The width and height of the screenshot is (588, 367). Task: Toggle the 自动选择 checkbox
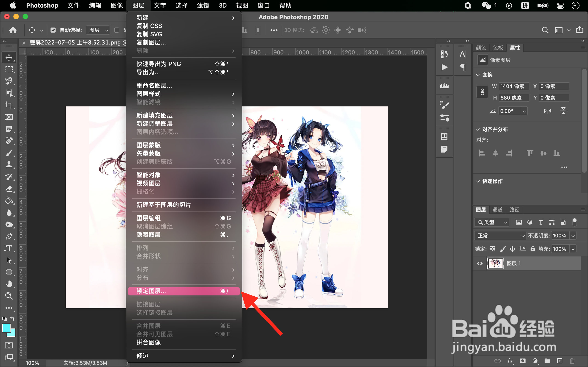[x=53, y=30]
